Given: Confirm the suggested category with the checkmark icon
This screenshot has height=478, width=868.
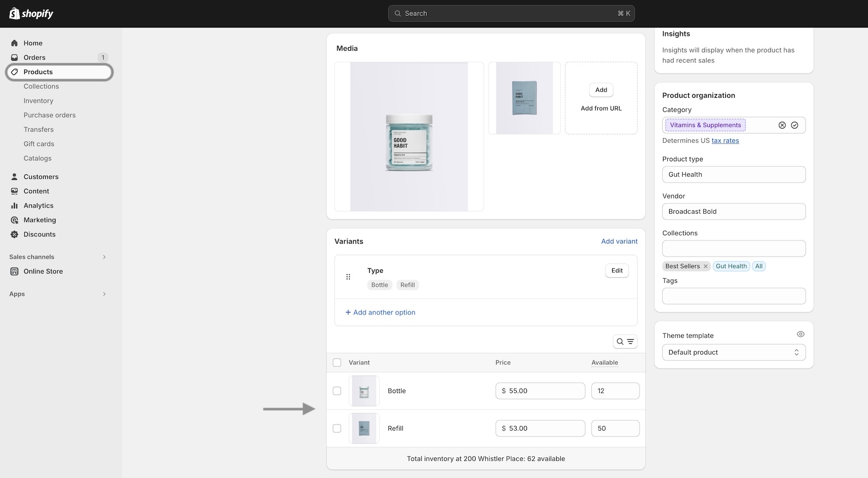Looking at the screenshot, I should pos(795,125).
